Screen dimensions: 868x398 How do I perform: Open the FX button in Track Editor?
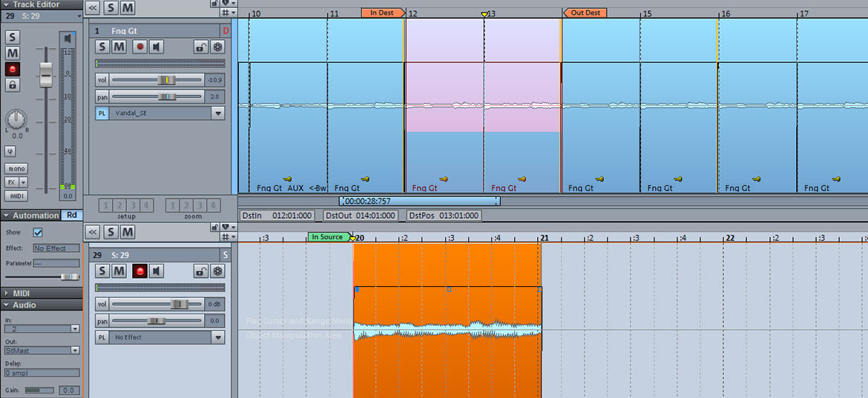[x=11, y=182]
